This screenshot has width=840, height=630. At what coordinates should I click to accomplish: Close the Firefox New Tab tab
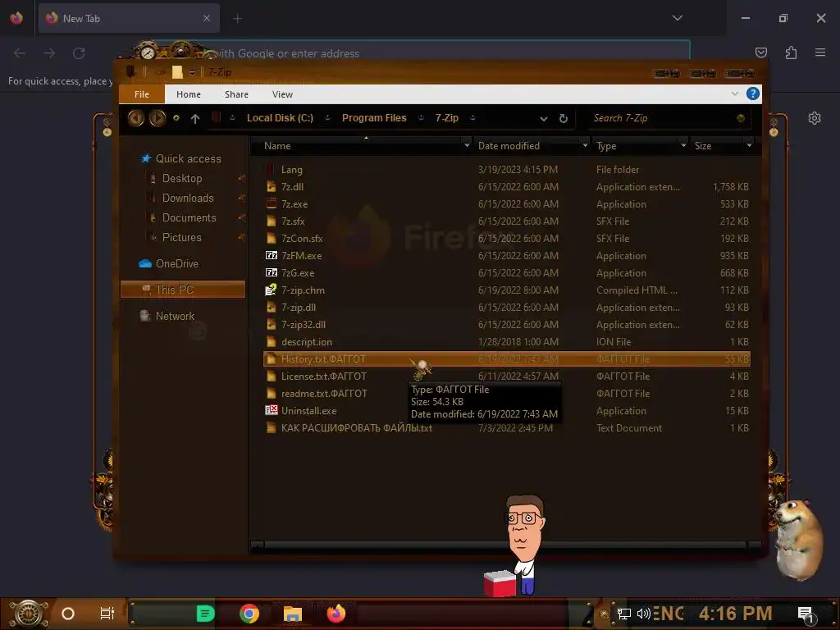click(207, 18)
